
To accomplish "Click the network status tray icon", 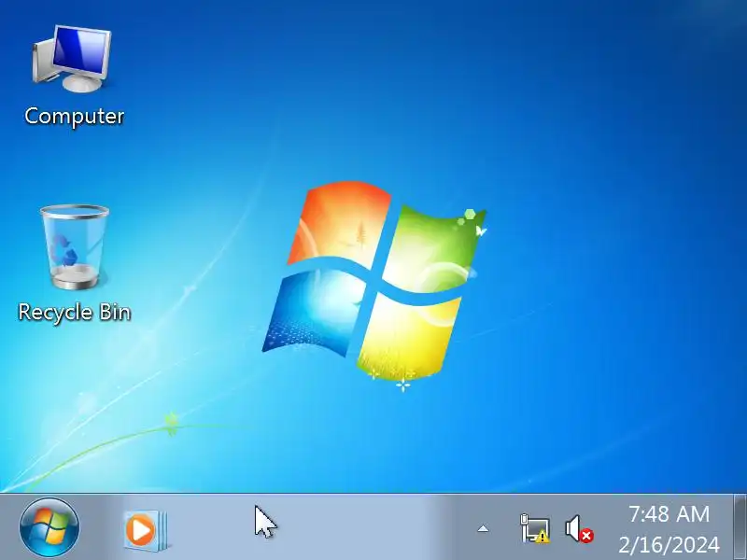I will click(535, 528).
